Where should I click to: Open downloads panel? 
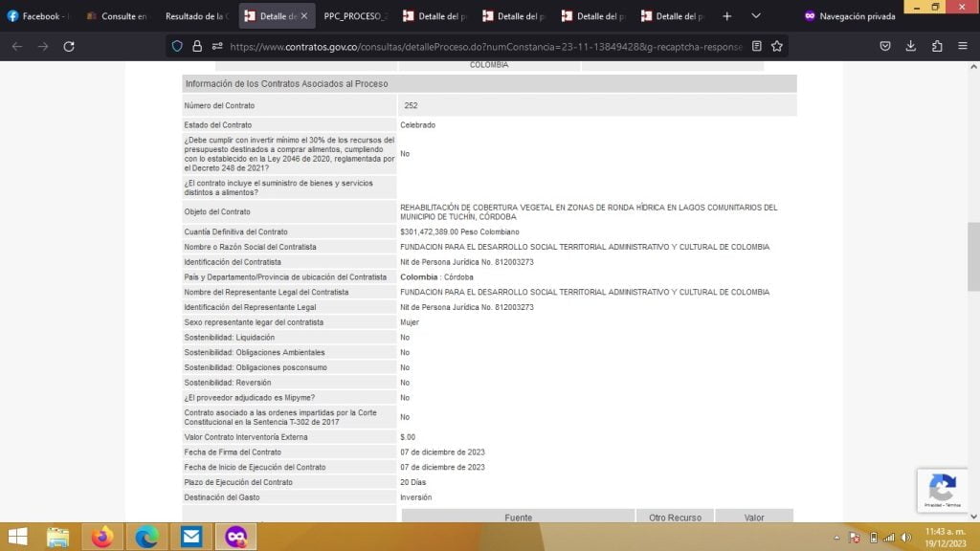(x=911, y=46)
